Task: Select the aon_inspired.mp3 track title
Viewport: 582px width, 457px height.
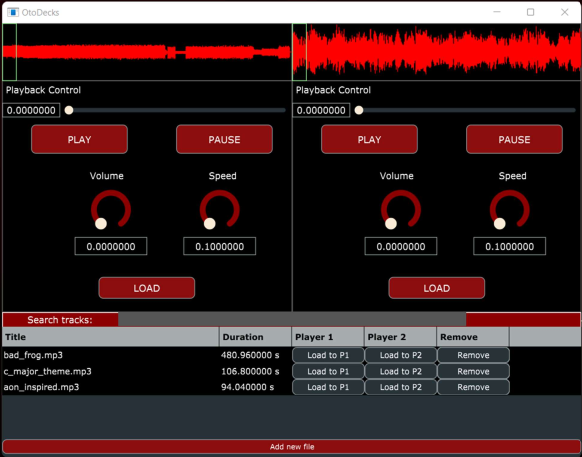Action: point(41,387)
